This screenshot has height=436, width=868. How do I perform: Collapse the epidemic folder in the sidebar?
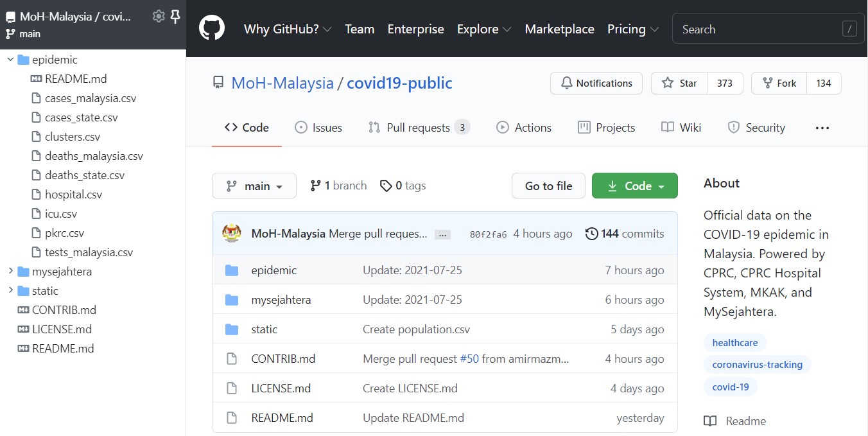tap(10, 59)
